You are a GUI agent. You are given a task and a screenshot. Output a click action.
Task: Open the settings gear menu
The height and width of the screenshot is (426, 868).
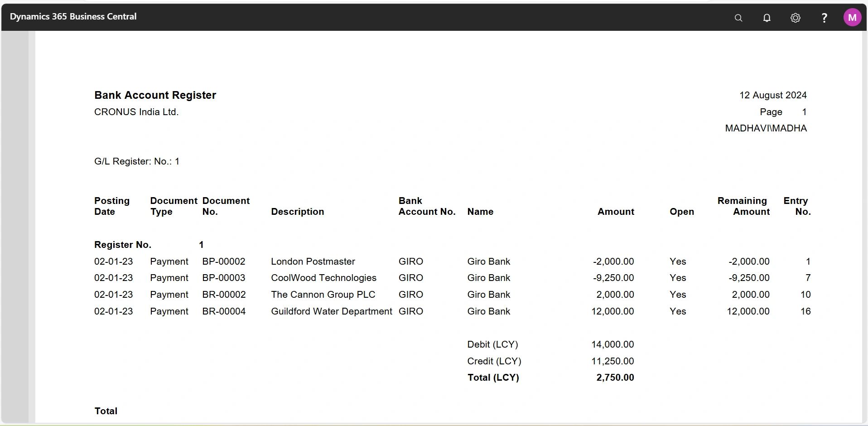point(796,18)
